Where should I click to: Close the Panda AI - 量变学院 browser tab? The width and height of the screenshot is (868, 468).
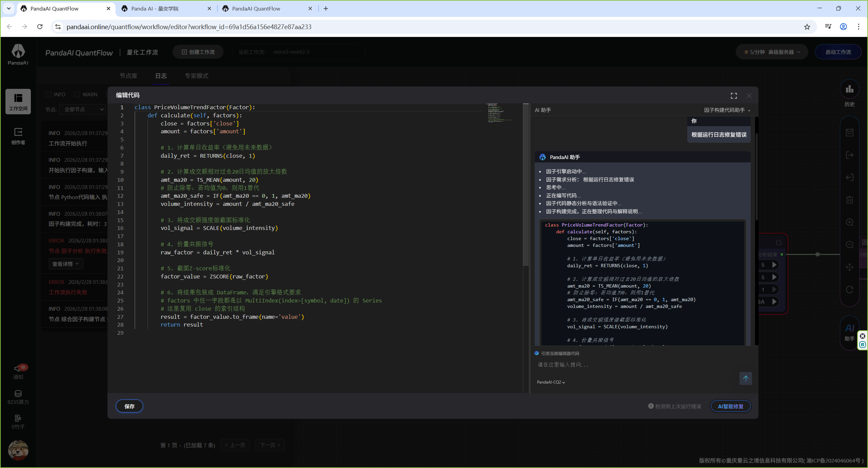click(x=209, y=8)
